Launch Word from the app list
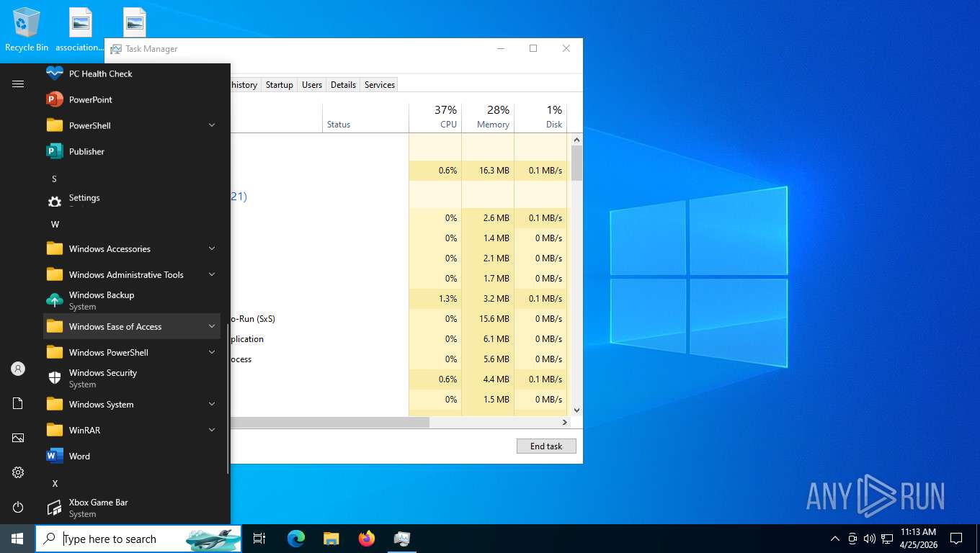Image resolution: width=980 pixels, height=553 pixels. (133, 456)
